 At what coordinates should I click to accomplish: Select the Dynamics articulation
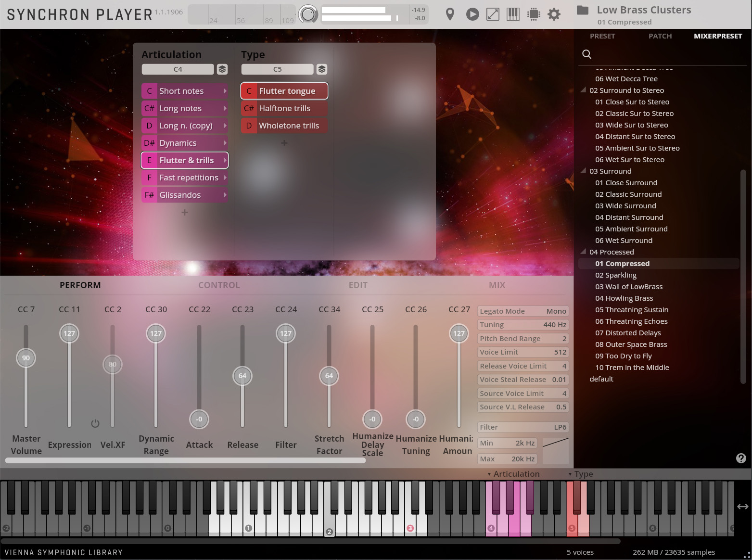pos(185,143)
